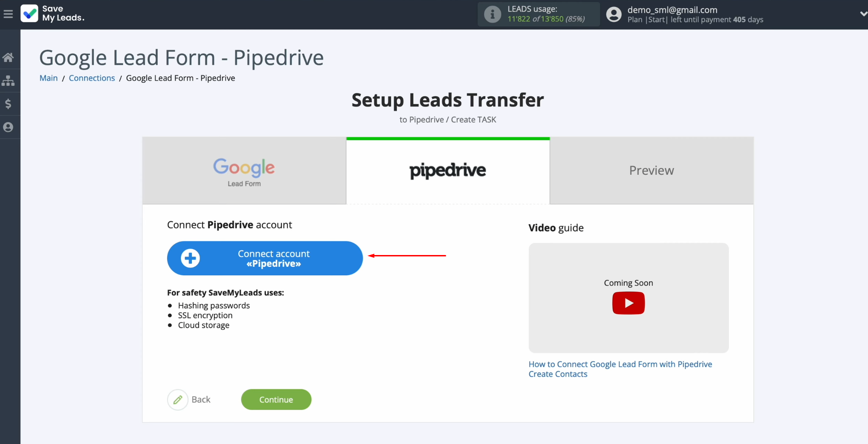Click the video guide thumbnail area

click(628, 298)
